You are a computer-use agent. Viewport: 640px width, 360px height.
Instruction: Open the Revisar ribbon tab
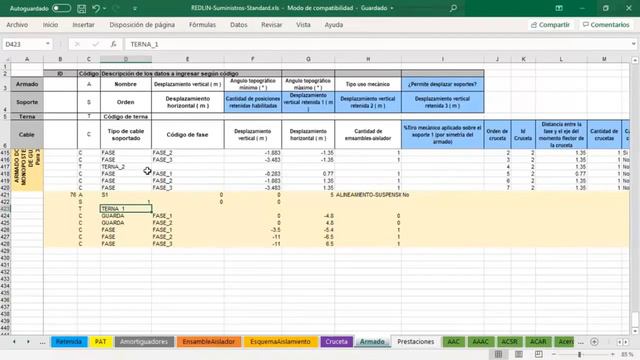pos(271,25)
